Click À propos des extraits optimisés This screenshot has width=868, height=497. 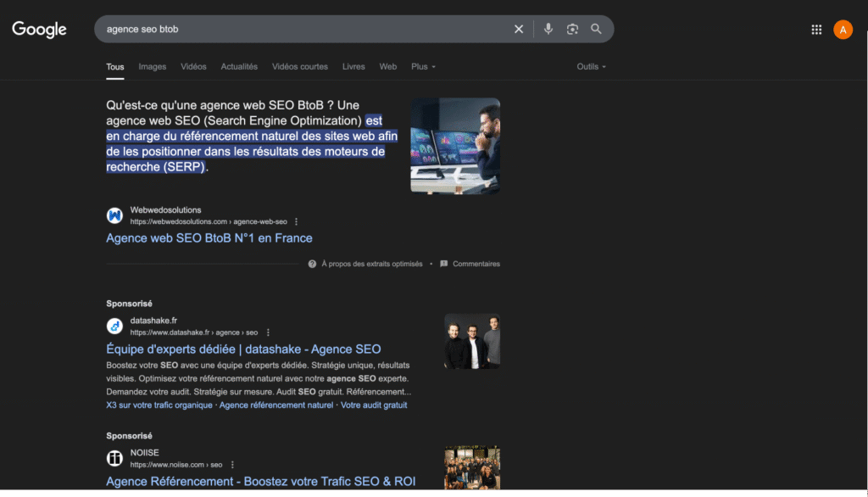(x=372, y=264)
